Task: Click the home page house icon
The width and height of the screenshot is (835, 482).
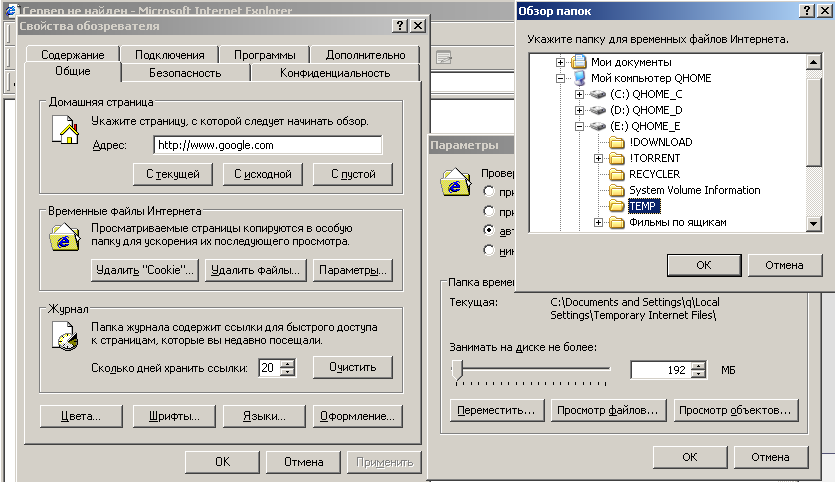Action: tap(66, 130)
